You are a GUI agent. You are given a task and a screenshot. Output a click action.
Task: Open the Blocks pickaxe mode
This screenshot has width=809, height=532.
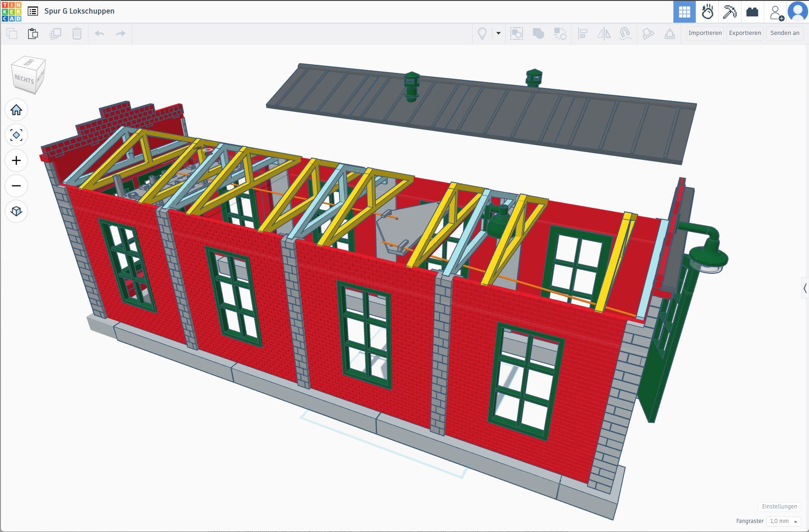coord(730,12)
